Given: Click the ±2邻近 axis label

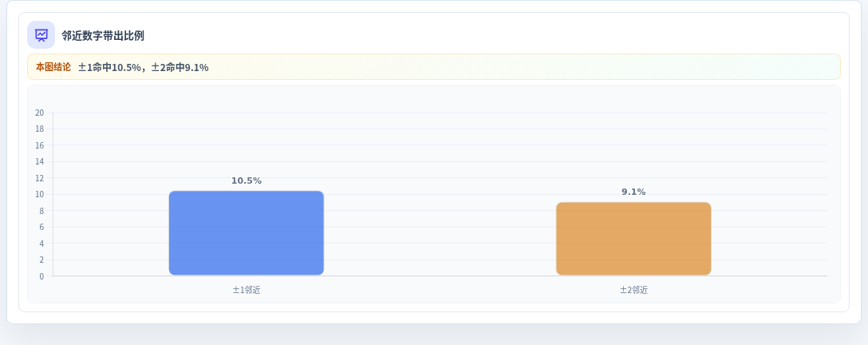Looking at the screenshot, I should point(633,290).
